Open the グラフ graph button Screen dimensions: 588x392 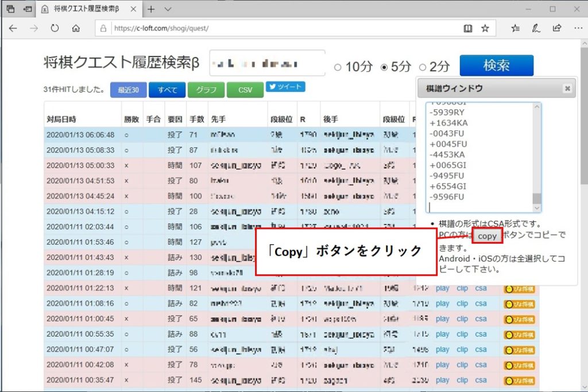pyautogui.click(x=206, y=90)
